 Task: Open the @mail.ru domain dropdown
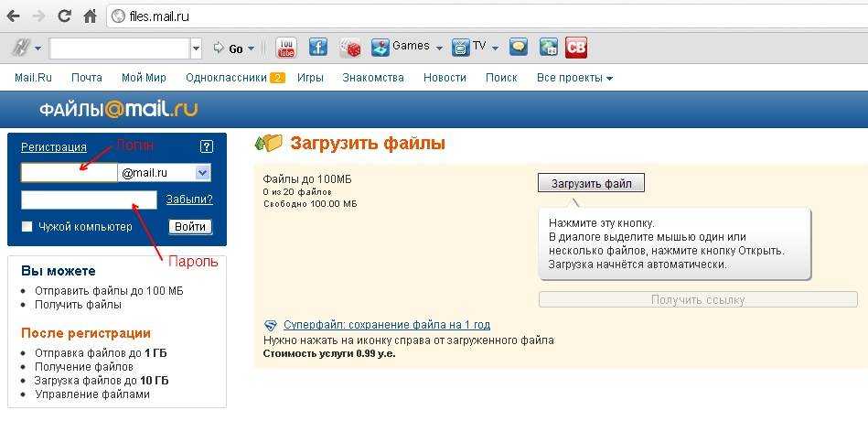pyautogui.click(x=165, y=173)
